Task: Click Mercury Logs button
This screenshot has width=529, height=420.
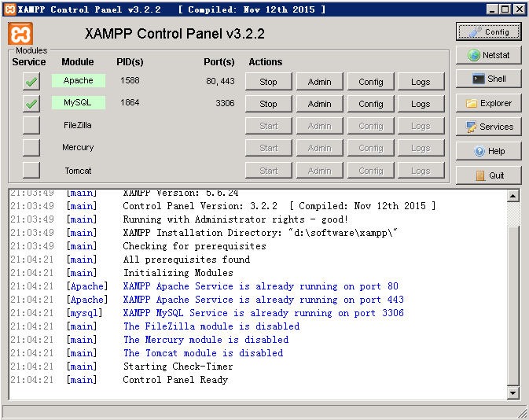Action: point(421,148)
